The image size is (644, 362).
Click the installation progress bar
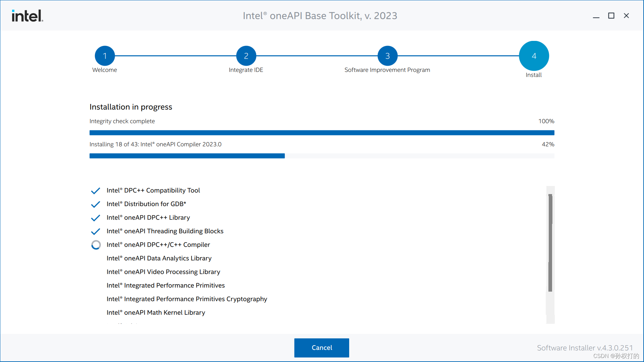[322, 156]
